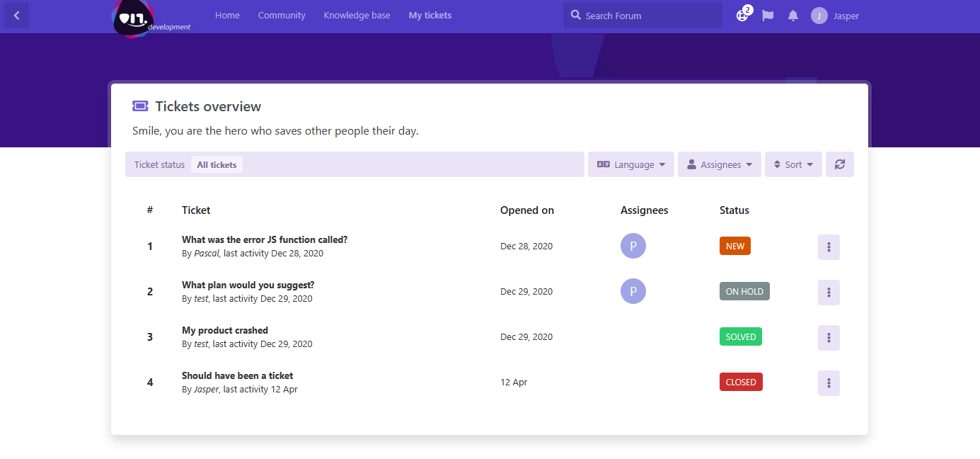Open Jasper's user profile menu
This screenshot has width=980, height=459.
pyautogui.click(x=835, y=16)
